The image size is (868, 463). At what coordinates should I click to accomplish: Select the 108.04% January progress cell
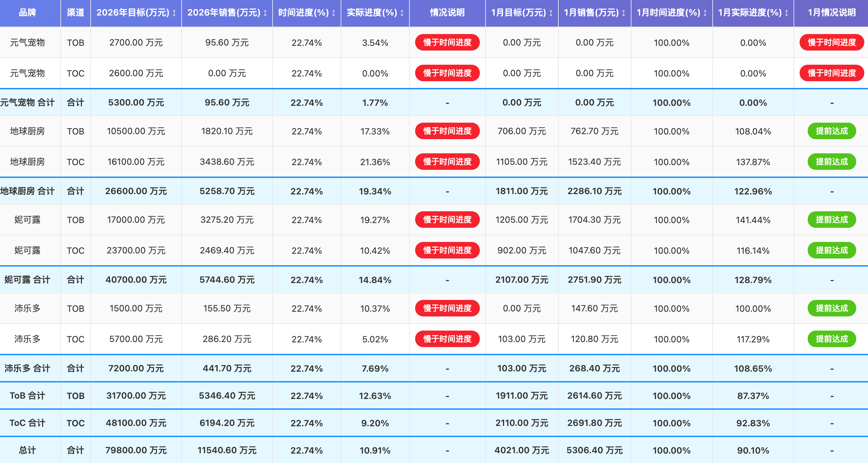point(753,131)
